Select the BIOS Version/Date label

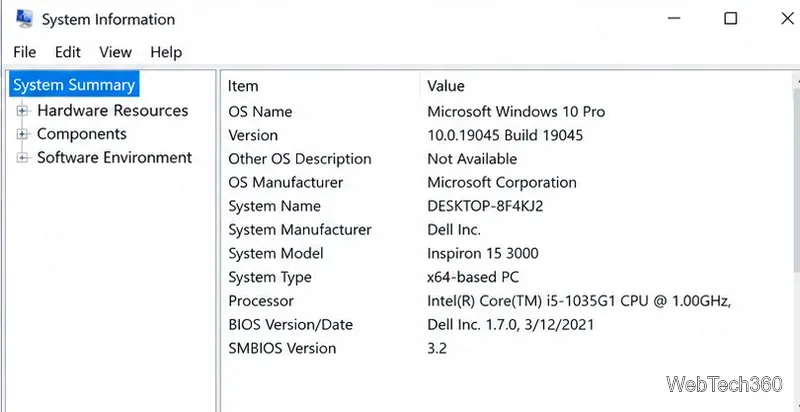pos(290,324)
